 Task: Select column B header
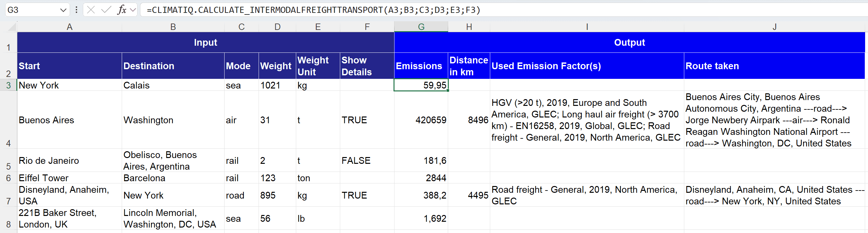click(x=173, y=27)
